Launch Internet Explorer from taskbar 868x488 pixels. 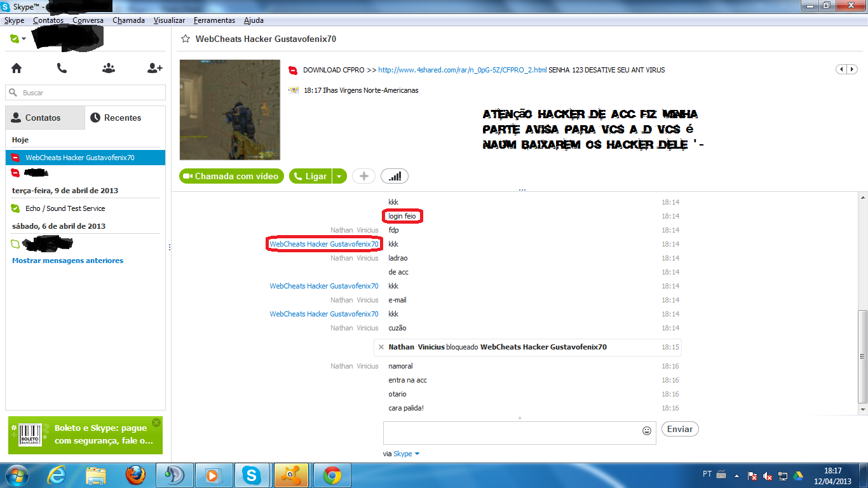[57, 475]
